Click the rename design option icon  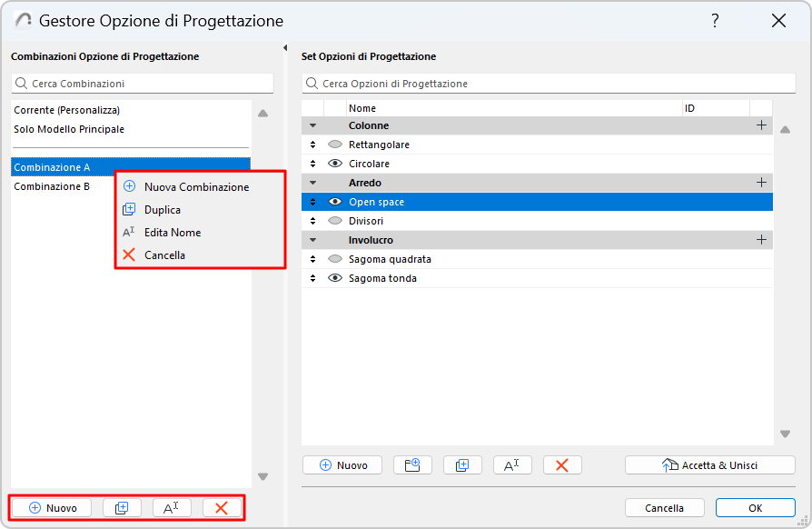(512, 465)
